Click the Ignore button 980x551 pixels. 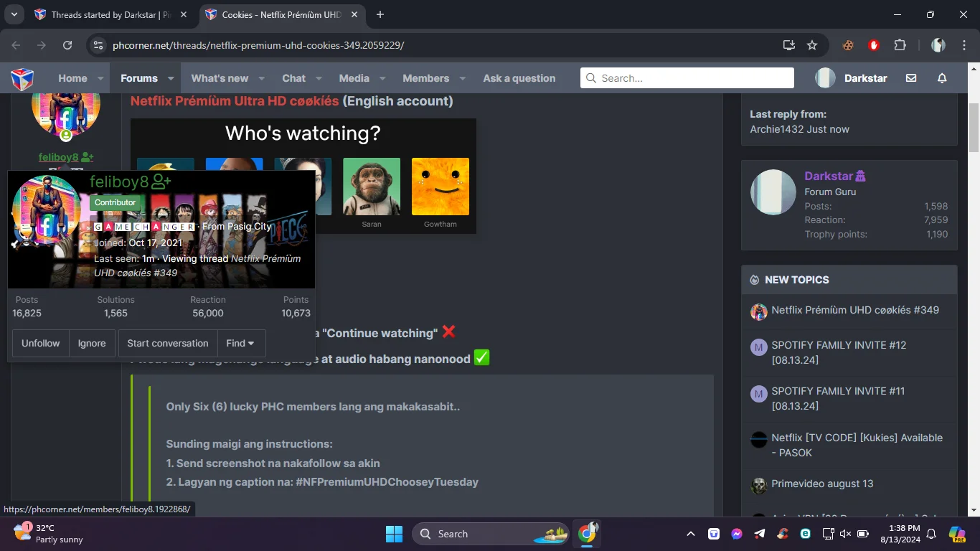click(x=92, y=343)
